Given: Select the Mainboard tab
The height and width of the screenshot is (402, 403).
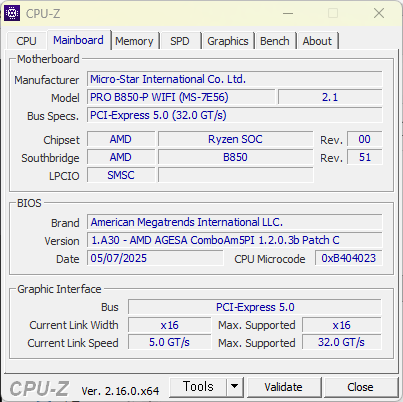Looking at the screenshot, I should (x=79, y=40).
